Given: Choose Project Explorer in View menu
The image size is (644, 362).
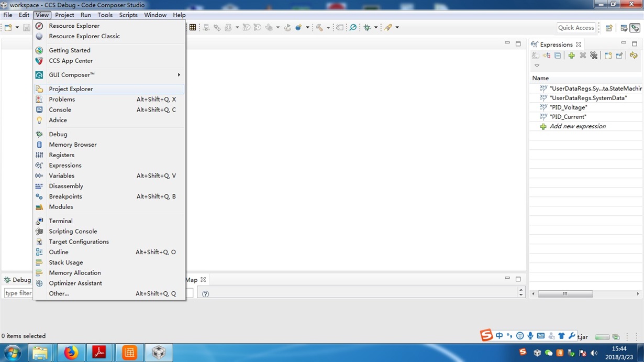Looking at the screenshot, I should (109, 89).
